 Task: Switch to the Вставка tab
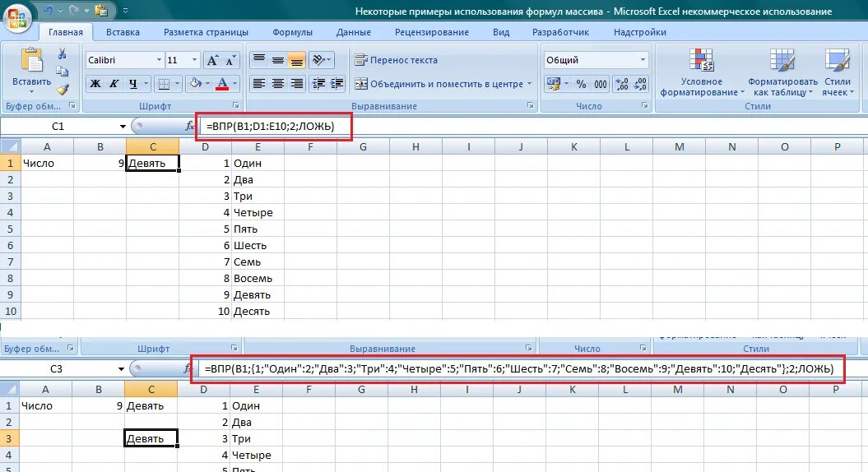pyautogui.click(x=123, y=32)
